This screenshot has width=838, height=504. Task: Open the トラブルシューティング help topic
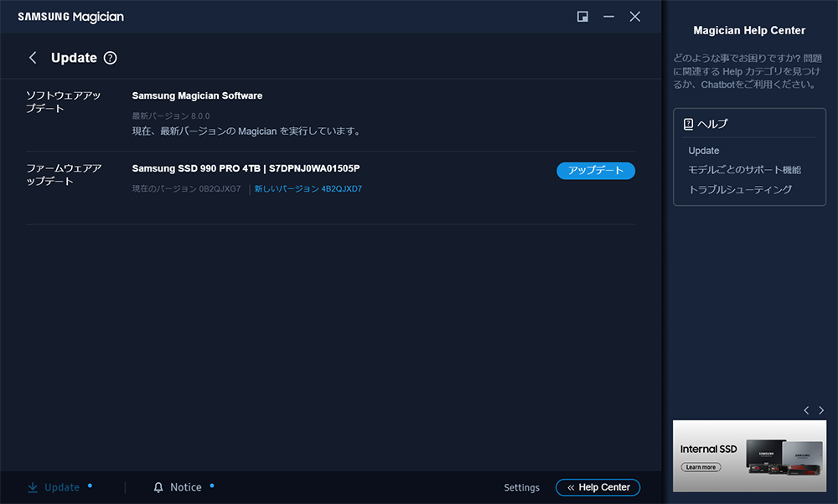coord(740,189)
